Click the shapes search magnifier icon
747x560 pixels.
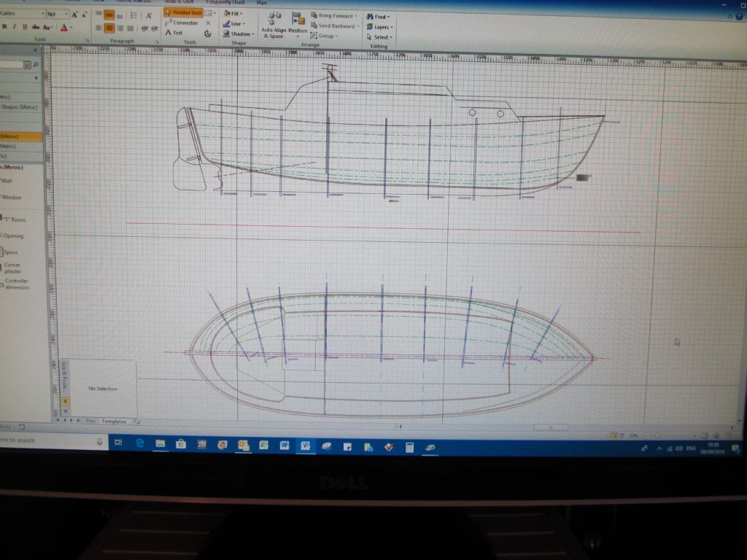click(36, 65)
